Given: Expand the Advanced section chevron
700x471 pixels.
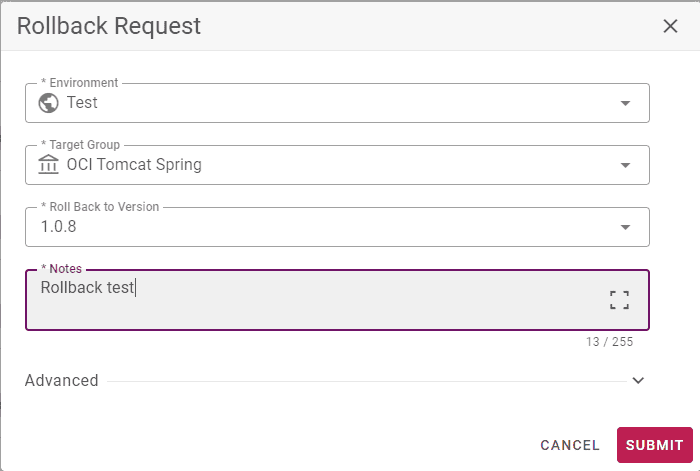Looking at the screenshot, I should click(x=638, y=380).
